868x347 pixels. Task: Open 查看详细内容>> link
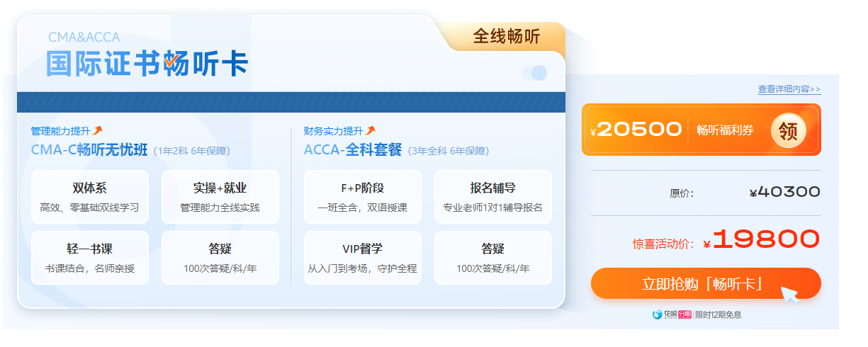click(x=789, y=89)
